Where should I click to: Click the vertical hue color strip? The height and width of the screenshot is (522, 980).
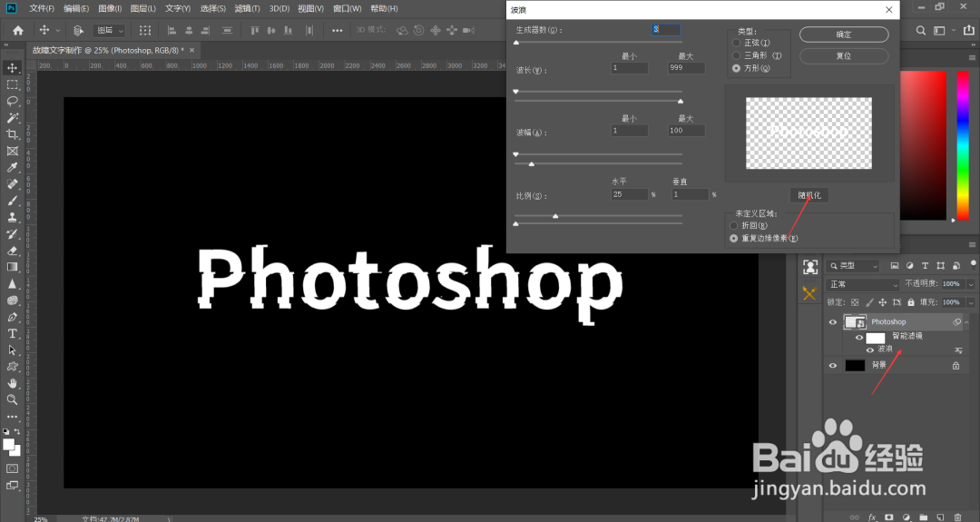(x=963, y=145)
